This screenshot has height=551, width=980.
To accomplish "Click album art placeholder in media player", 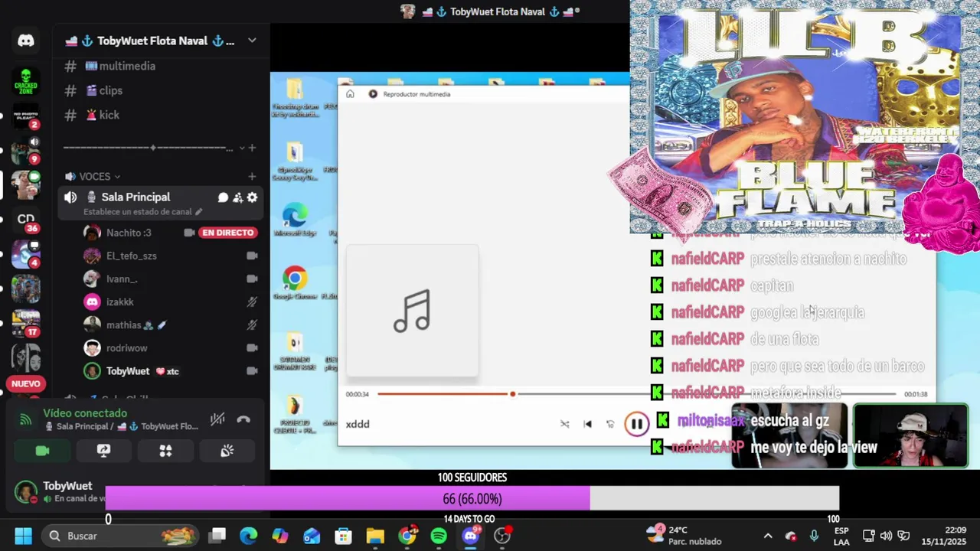I will (413, 311).
